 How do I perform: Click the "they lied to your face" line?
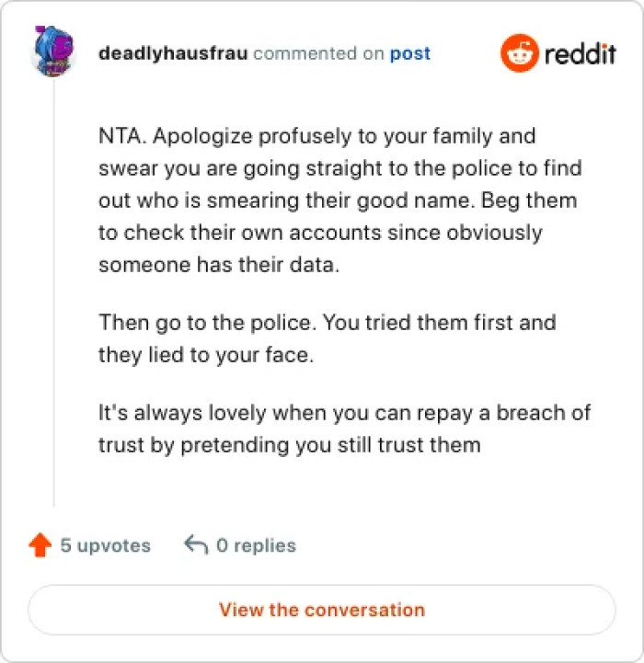pyautogui.click(x=206, y=355)
